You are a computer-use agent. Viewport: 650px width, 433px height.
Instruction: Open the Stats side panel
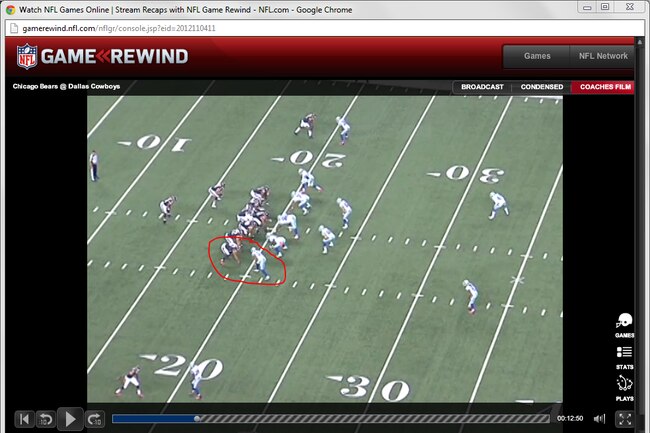coord(624,358)
